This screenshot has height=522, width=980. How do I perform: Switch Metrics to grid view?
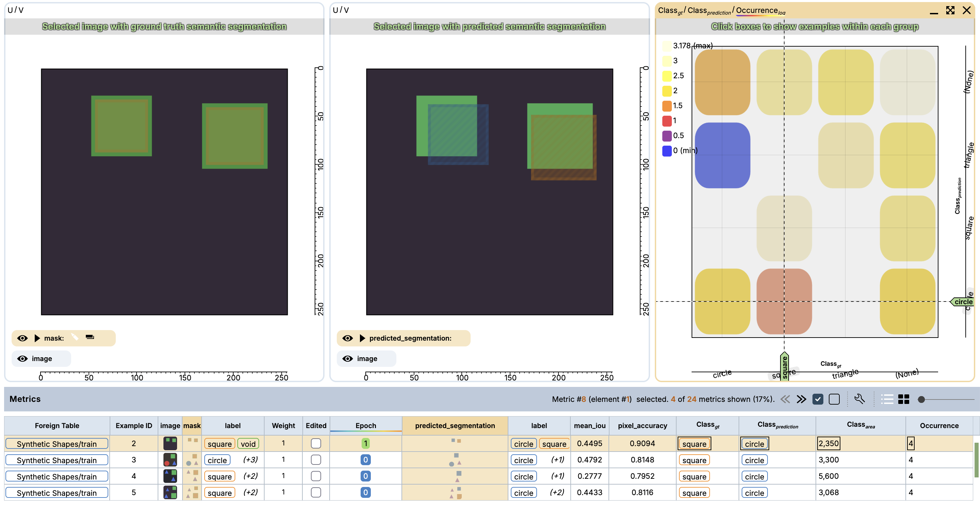tap(903, 399)
